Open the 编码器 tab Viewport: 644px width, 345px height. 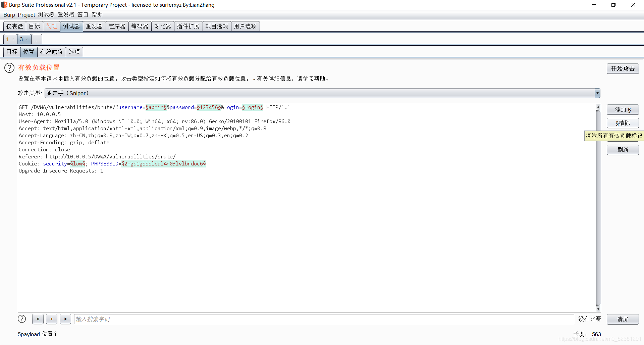140,26
